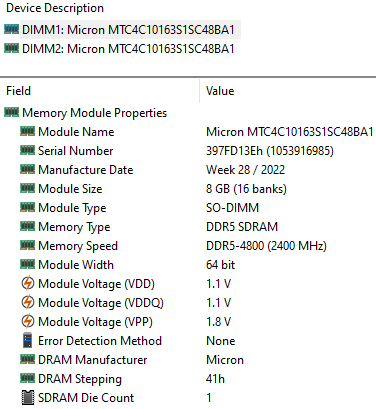The width and height of the screenshot is (376, 409).
Task: Sort by the Value column header
Action: tap(220, 91)
